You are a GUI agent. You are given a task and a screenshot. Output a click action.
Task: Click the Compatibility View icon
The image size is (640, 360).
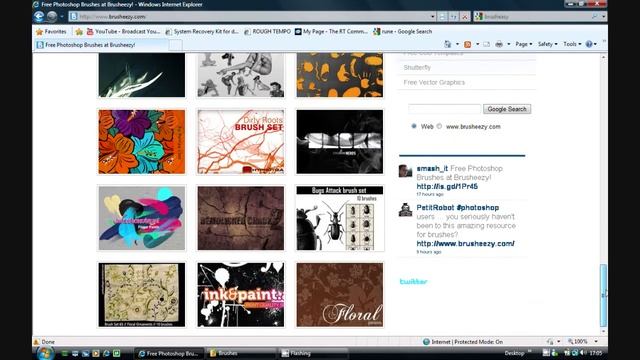442,17
